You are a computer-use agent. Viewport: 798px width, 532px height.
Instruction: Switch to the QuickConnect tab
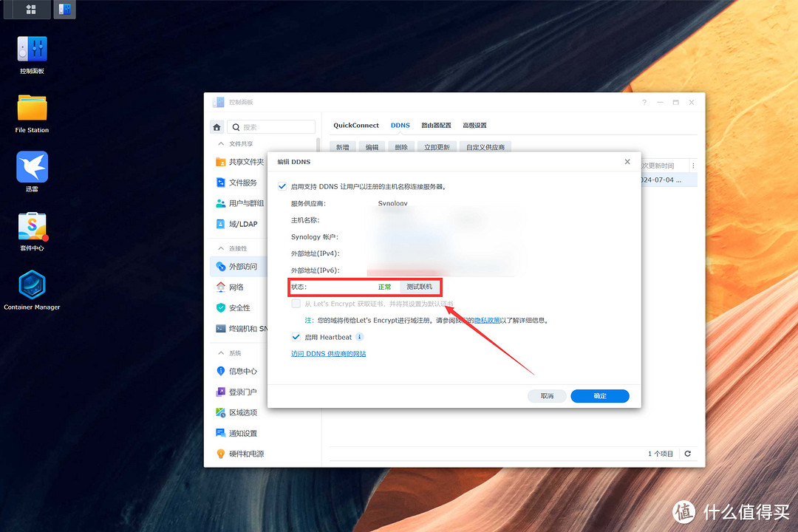pos(355,125)
